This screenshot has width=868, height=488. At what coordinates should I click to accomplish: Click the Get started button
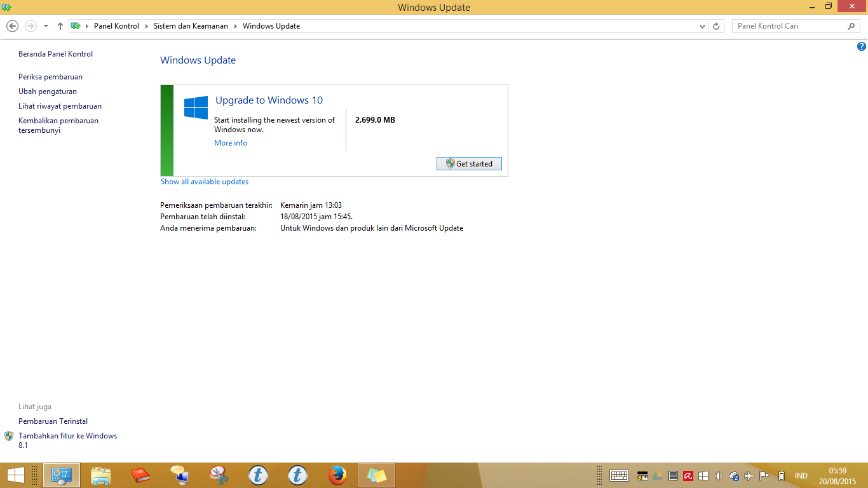pos(469,163)
